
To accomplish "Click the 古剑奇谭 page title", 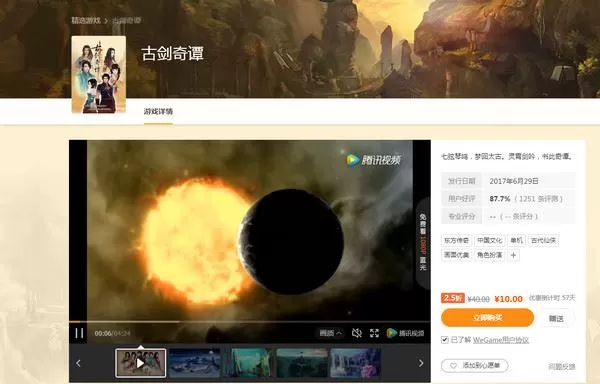I will tap(173, 54).
